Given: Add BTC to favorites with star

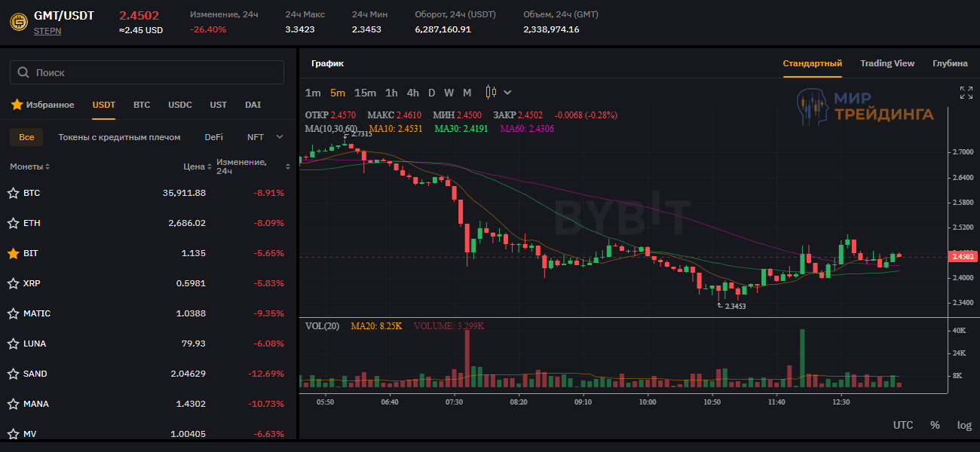Looking at the screenshot, I should click(13, 193).
